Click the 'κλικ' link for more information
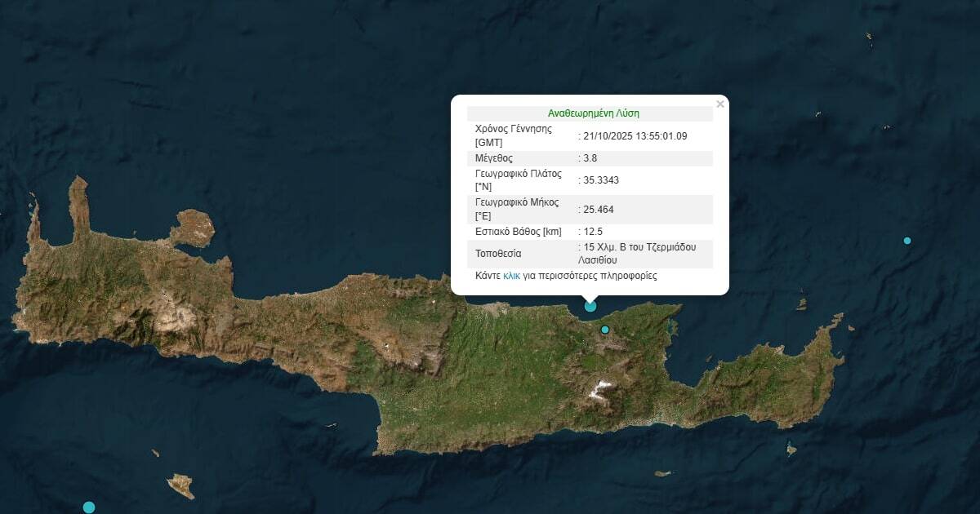The width and height of the screenshot is (980, 514). click(x=511, y=276)
